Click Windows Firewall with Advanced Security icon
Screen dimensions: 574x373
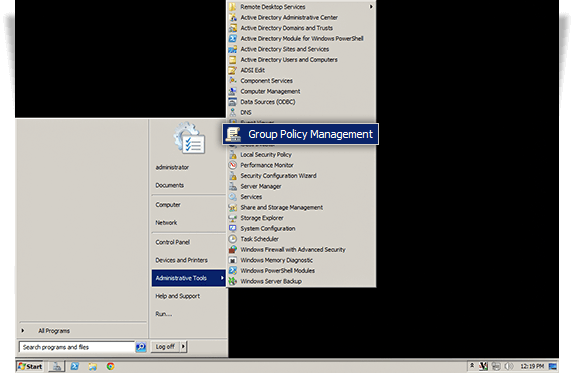[232, 250]
